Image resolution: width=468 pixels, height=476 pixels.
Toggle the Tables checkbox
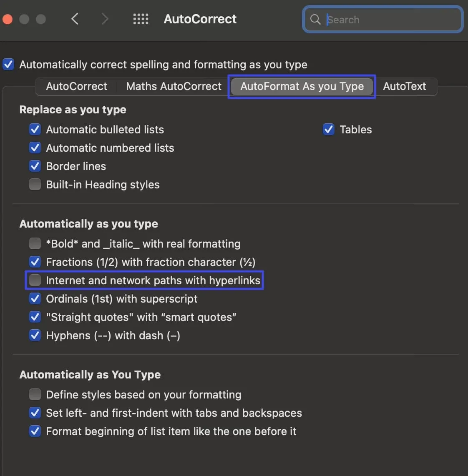(329, 129)
